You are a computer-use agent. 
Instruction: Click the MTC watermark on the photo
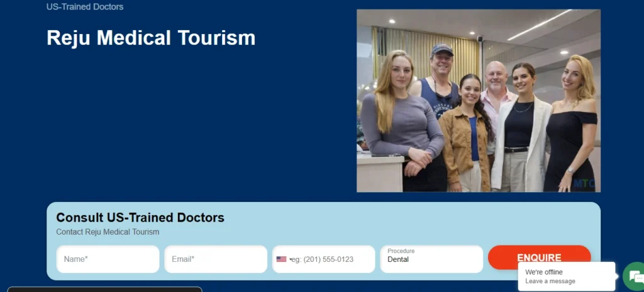[x=583, y=184]
